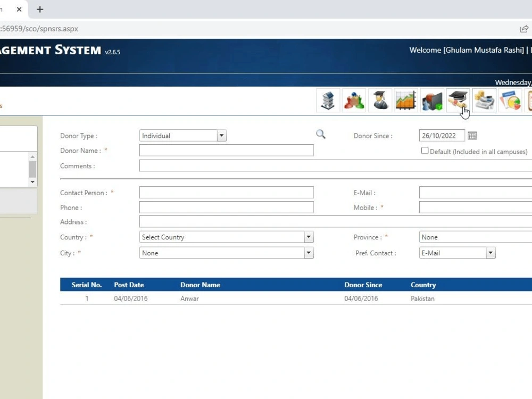Click Pakistan in the donor row
Screen dimensions: 532x399
[422, 298]
